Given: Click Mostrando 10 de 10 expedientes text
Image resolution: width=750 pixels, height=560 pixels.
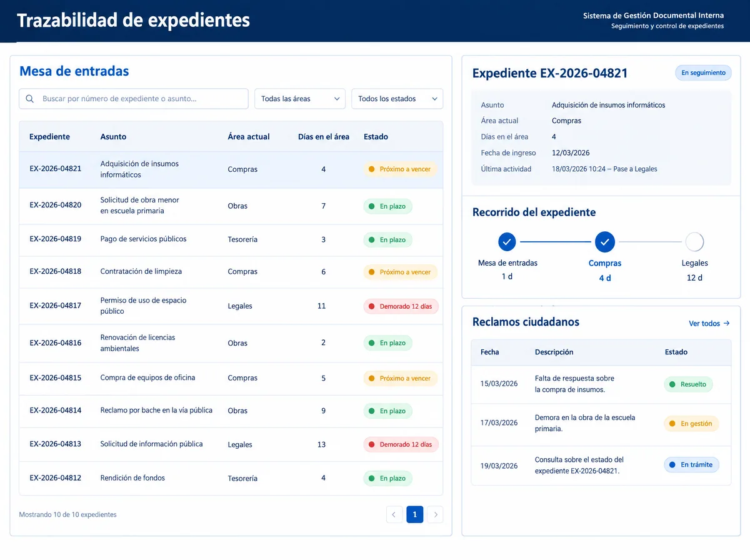Looking at the screenshot, I should click(67, 515).
